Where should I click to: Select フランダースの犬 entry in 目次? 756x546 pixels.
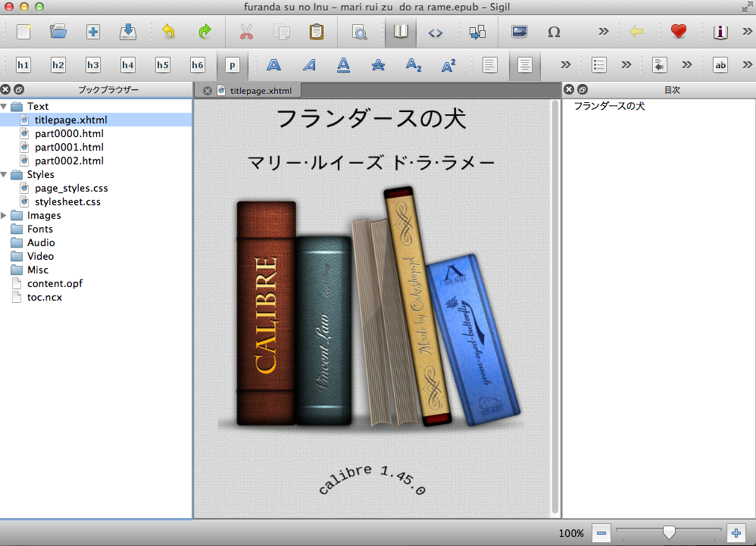(610, 106)
